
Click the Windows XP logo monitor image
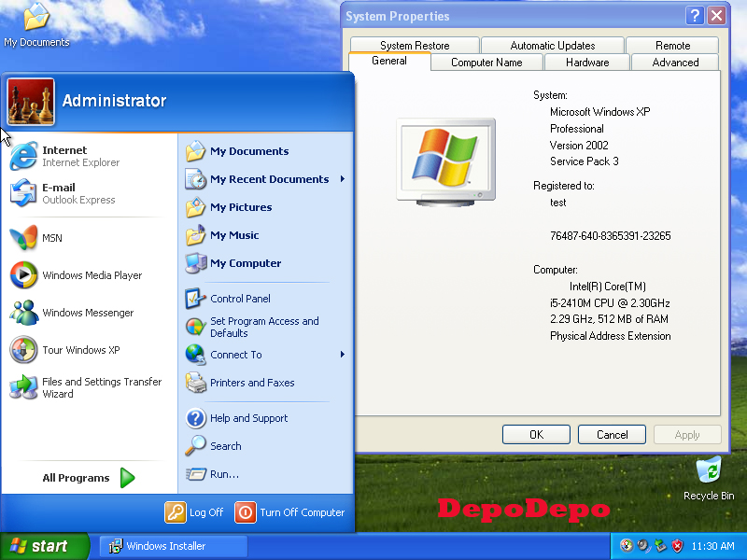click(446, 162)
